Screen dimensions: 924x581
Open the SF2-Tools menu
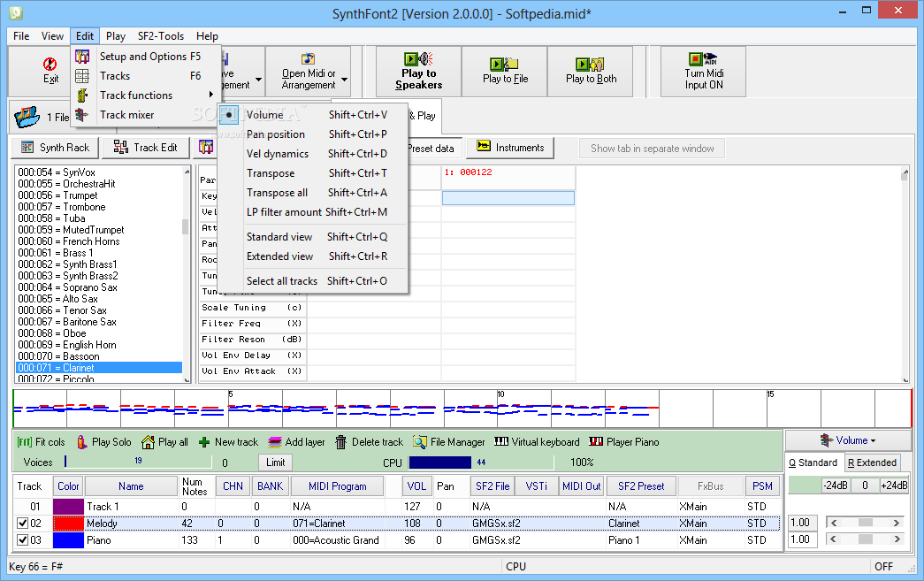(160, 36)
